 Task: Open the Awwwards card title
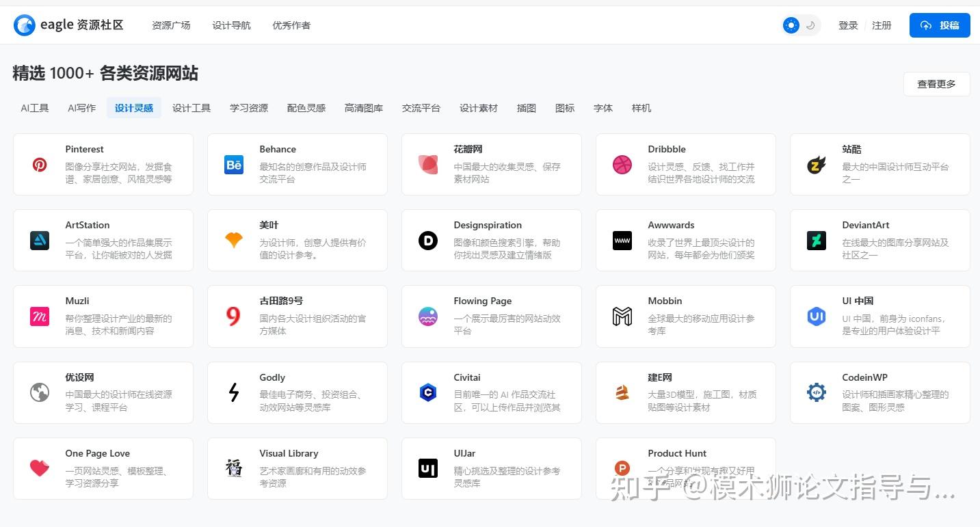point(672,225)
